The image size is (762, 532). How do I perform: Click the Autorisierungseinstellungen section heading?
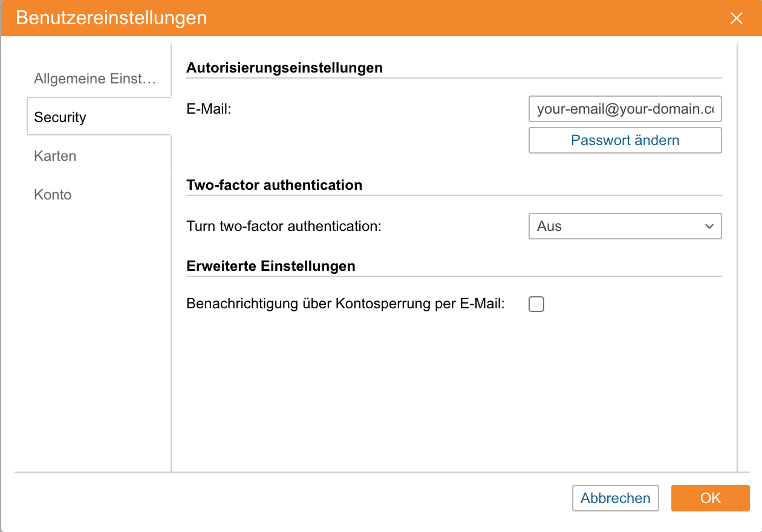[x=284, y=68]
